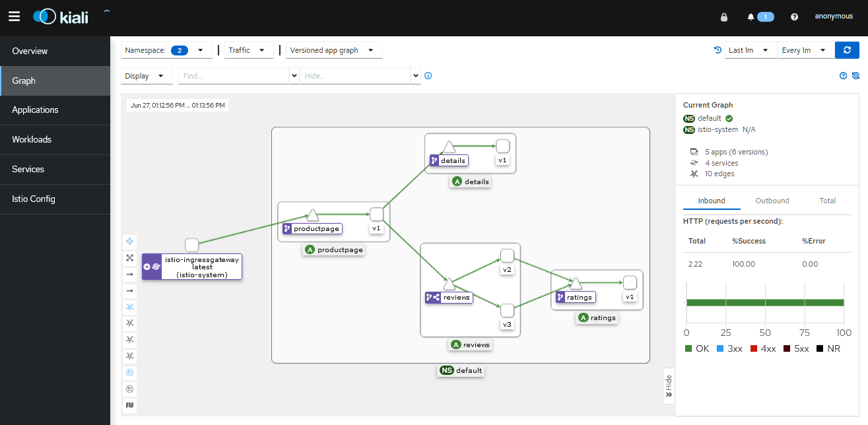This screenshot has width=868, height=425.
Task: Open the Last 1m duration dropdown
Action: pos(749,50)
